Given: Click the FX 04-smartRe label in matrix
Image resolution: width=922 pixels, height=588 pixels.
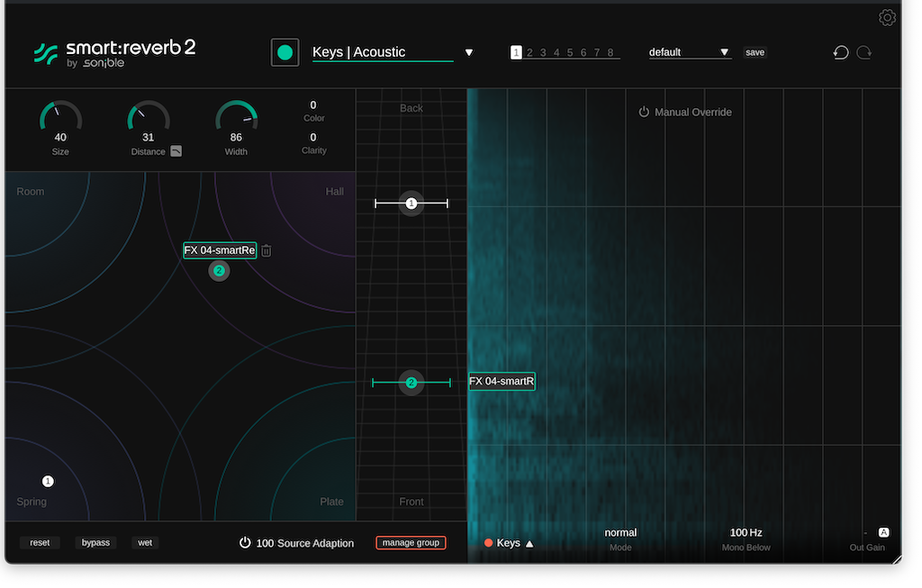Looking at the screenshot, I should 220,250.
